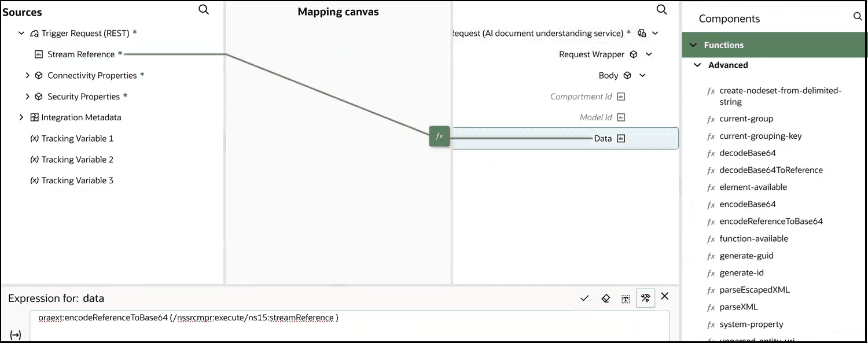Select the generate-guid function
The image size is (868, 343).
746,256
